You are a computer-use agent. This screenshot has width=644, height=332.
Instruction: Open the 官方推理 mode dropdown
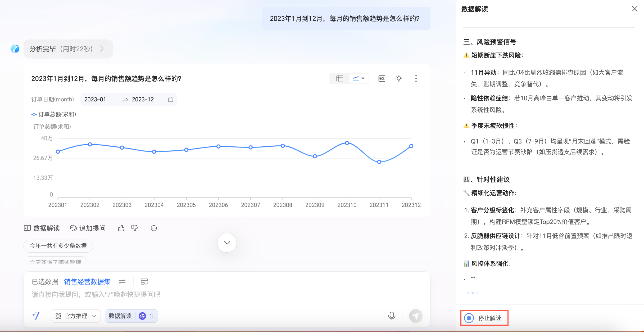point(76,316)
